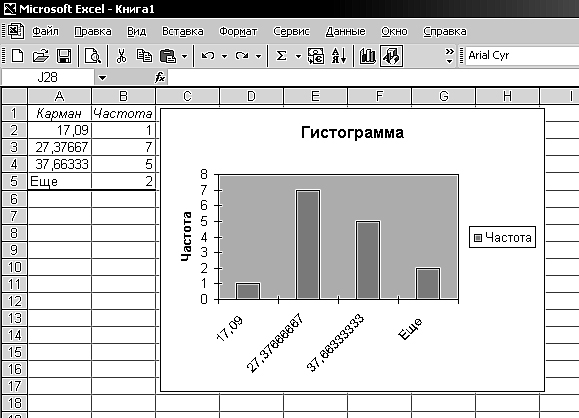The height and width of the screenshot is (418, 579).
Task: Open a file with the Open folder icon
Action: tap(40, 56)
